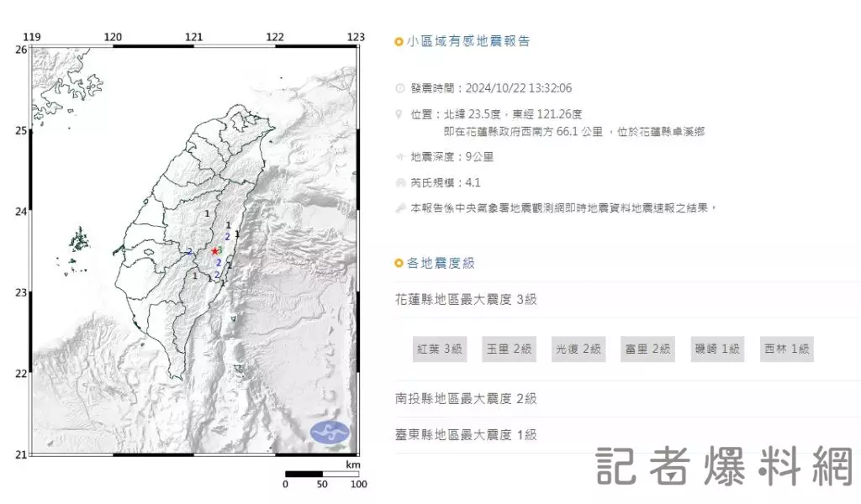Select the 光復 2級 intensity box
This screenshot has width=861, height=504.
[x=578, y=349]
